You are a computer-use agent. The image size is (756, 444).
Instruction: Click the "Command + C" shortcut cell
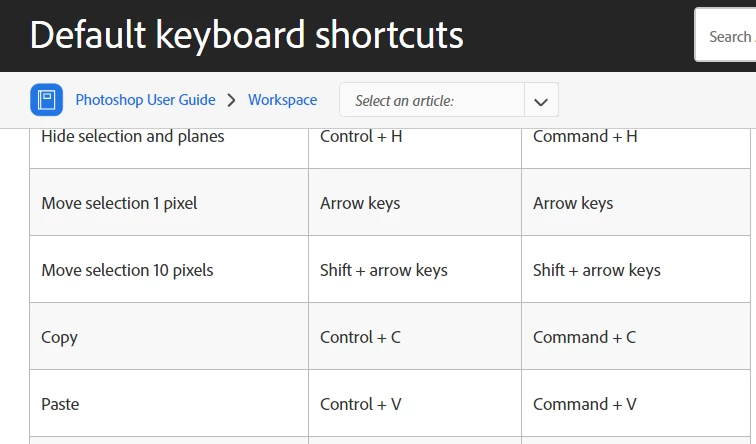(584, 337)
